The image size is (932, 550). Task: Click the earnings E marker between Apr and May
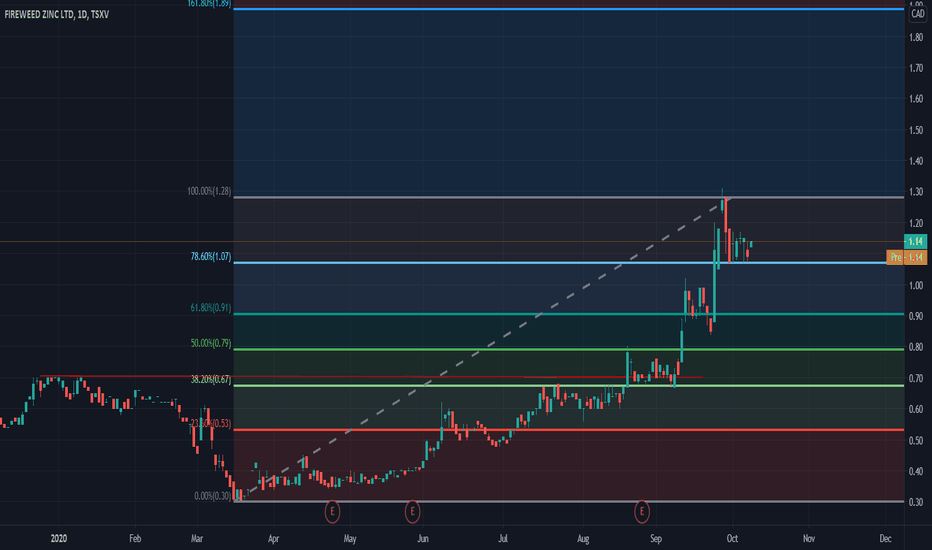point(332,511)
